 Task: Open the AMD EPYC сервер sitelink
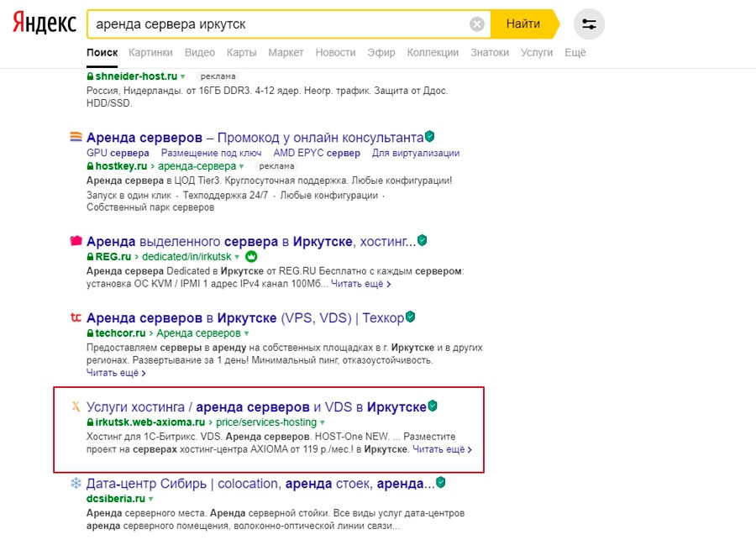pyautogui.click(x=317, y=153)
